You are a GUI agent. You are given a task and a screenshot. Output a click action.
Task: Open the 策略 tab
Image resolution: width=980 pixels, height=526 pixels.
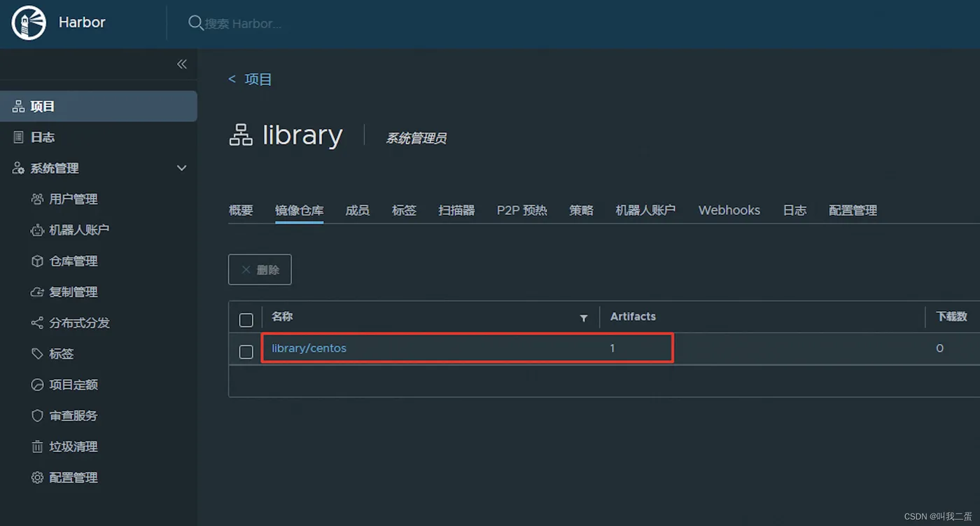582,210
